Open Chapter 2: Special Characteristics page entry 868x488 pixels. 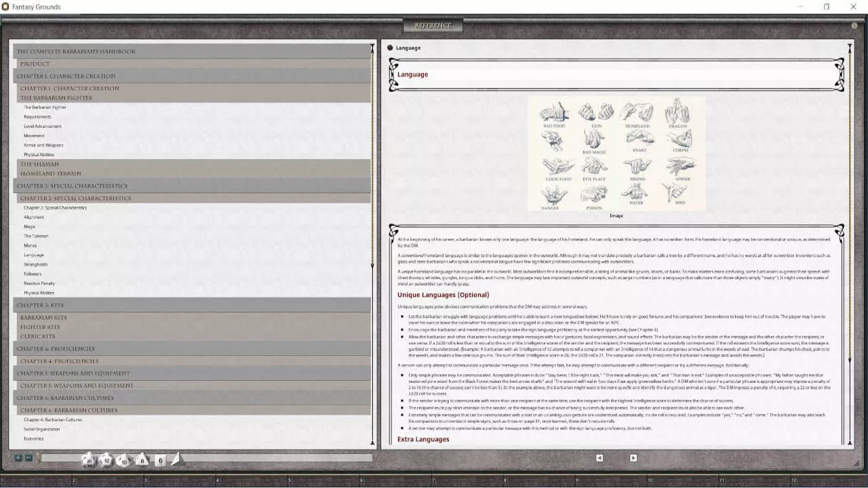[56, 207]
